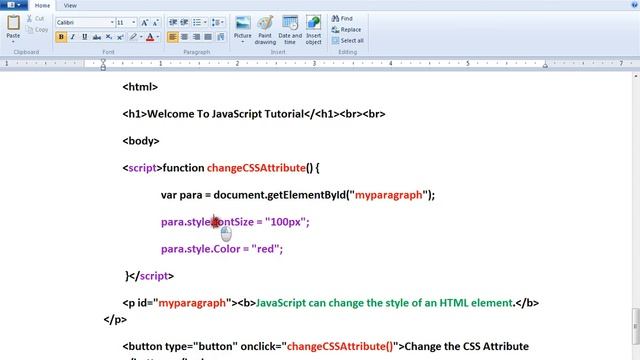Open the WordPad application menu
The height and width of the screenshot is (360, 640).
(14, 5)
